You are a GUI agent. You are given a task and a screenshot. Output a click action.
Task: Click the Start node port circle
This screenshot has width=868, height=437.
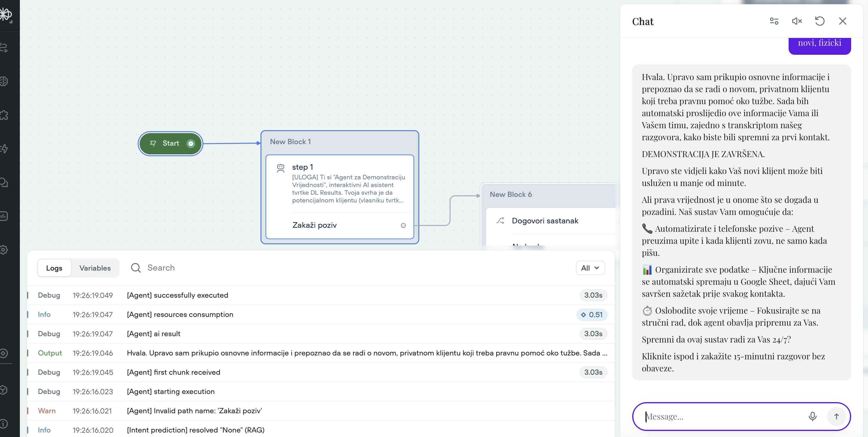coord(191,144)
